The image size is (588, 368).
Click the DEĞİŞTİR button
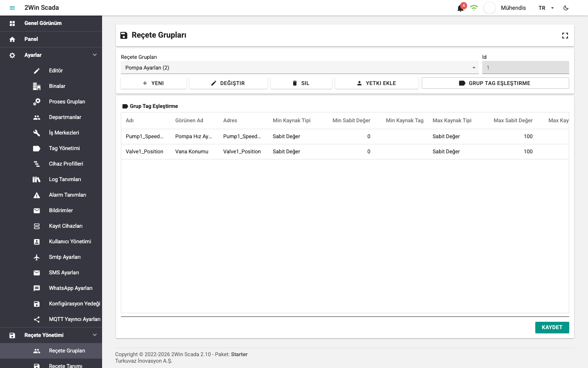tap(228, 83)
